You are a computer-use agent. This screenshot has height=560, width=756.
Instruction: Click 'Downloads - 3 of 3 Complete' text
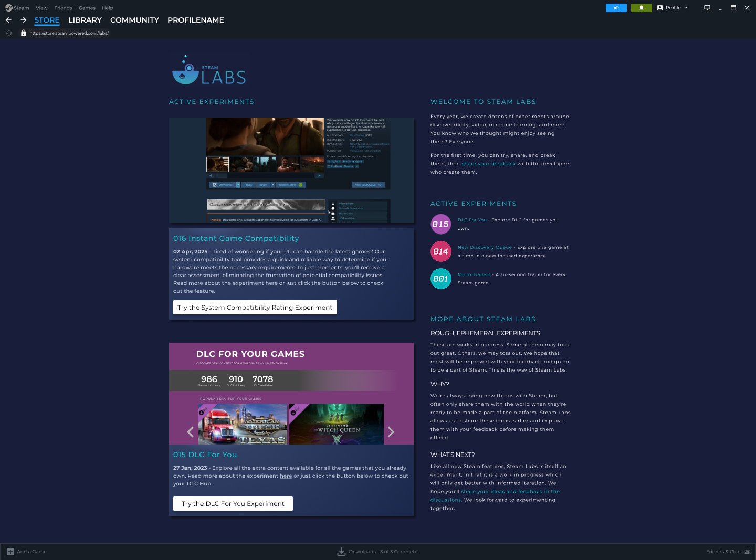(x=383, y=552)
